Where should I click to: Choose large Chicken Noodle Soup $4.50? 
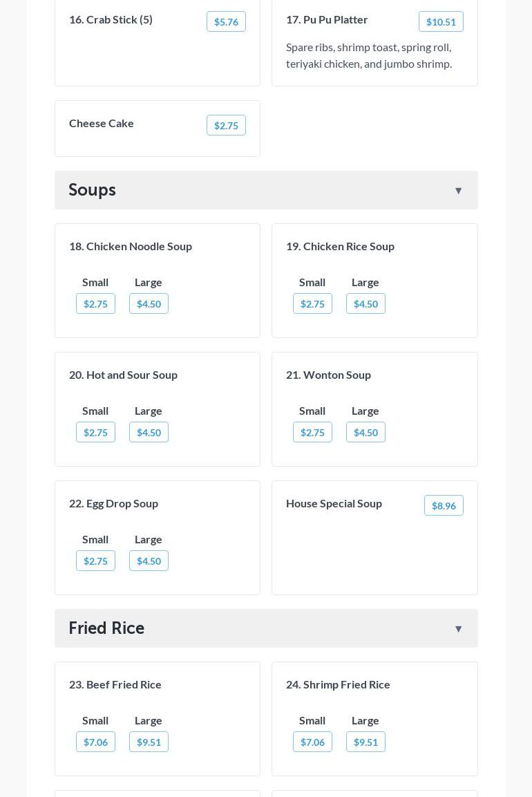tap(149, 304)
